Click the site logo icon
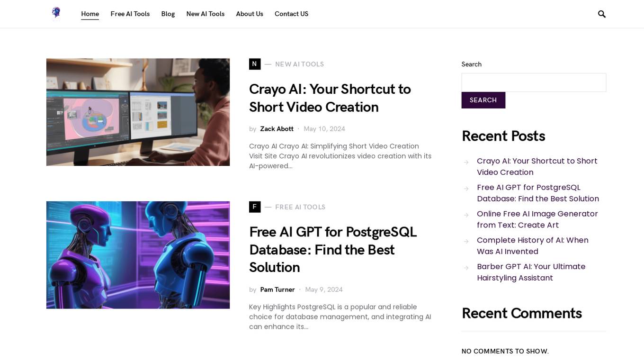This screenshot has height=362, width=644. (56, 13)
